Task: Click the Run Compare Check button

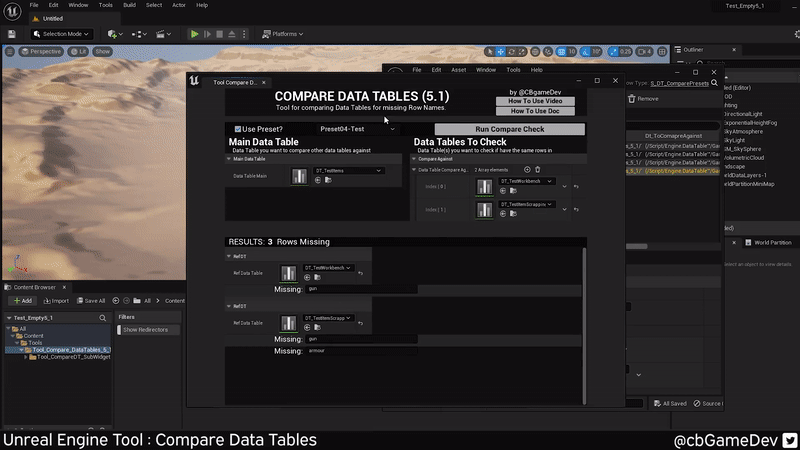Action: point(509,129)
